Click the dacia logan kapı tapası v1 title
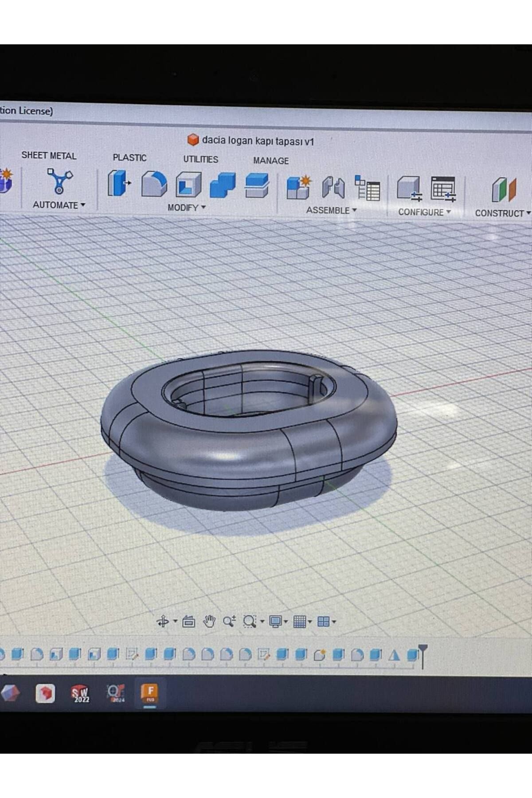The height and width of the screenshot is (798, 532). (257, 141)
